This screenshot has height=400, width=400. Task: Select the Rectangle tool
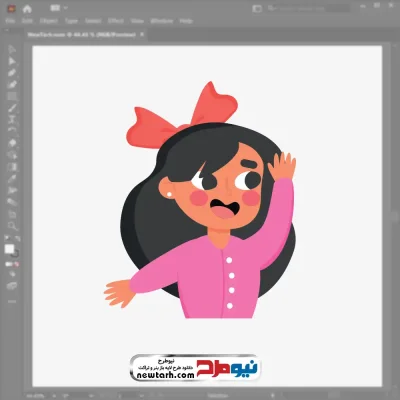click(12, 97)
